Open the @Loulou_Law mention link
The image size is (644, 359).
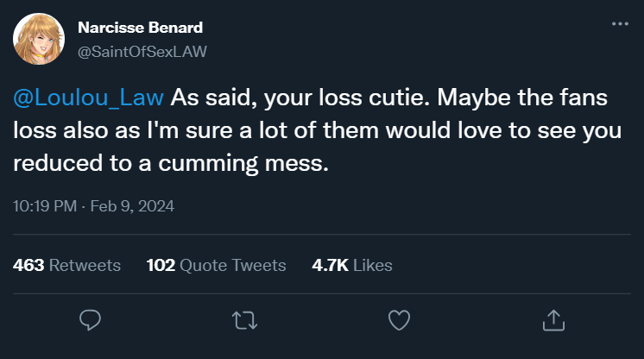coord(89,98)
